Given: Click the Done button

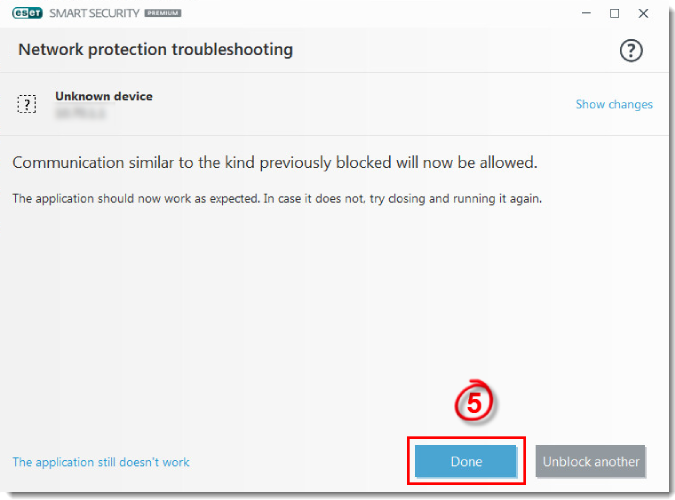Looking at the screenshot, I should 466,461.
